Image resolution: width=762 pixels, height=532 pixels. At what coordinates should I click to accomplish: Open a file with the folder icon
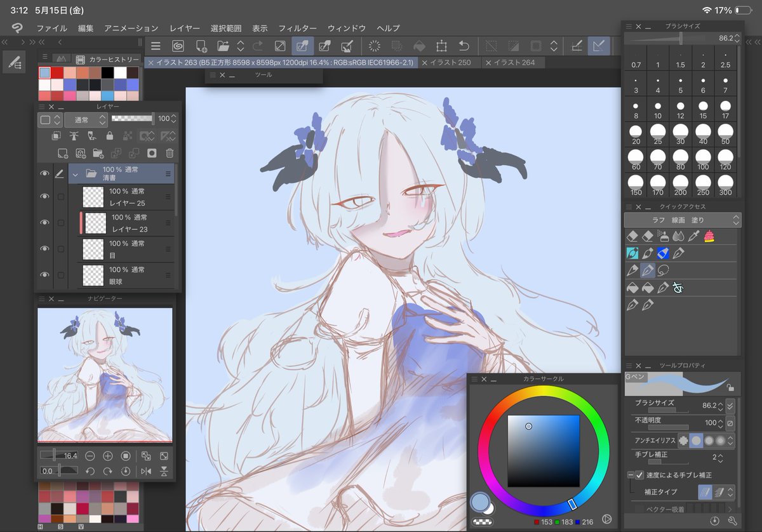223,46
